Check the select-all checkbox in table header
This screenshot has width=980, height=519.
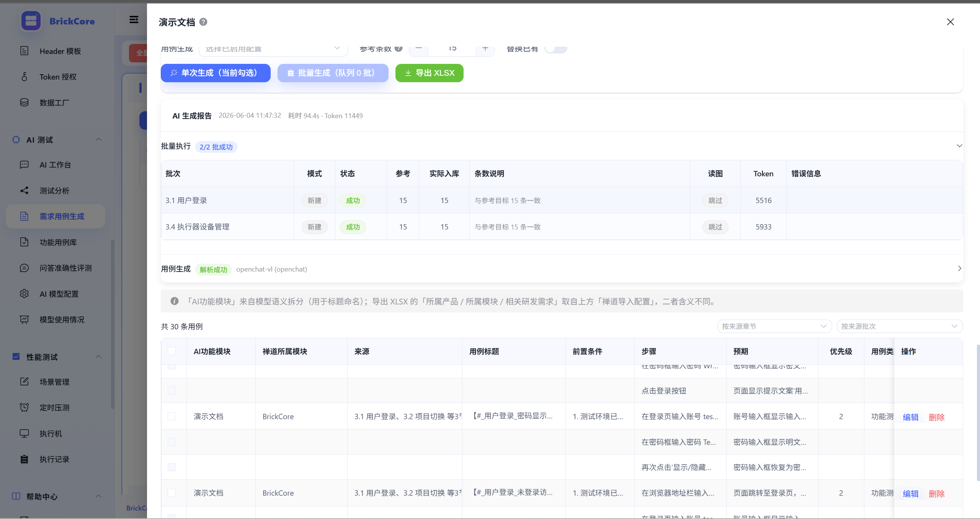[x=171, y=351]
